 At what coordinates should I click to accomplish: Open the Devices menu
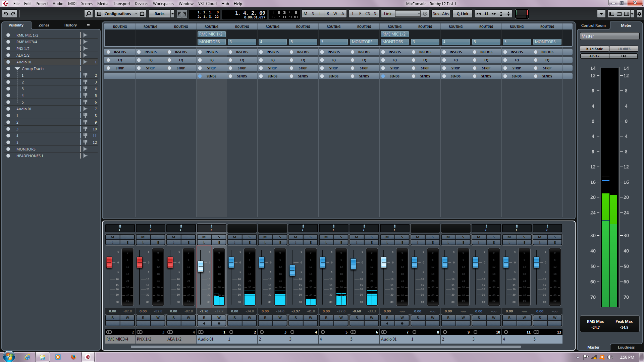click(x=141, y=4)
